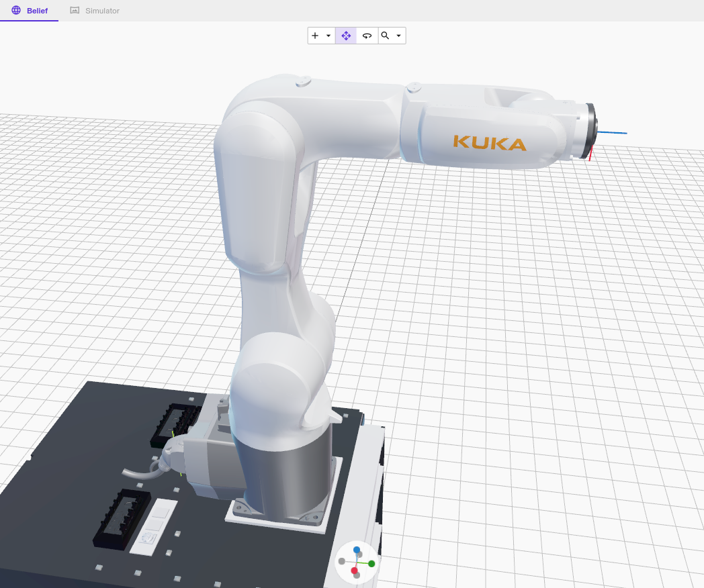
Task: Select the add object plus tool
Action: coord(314,35)
